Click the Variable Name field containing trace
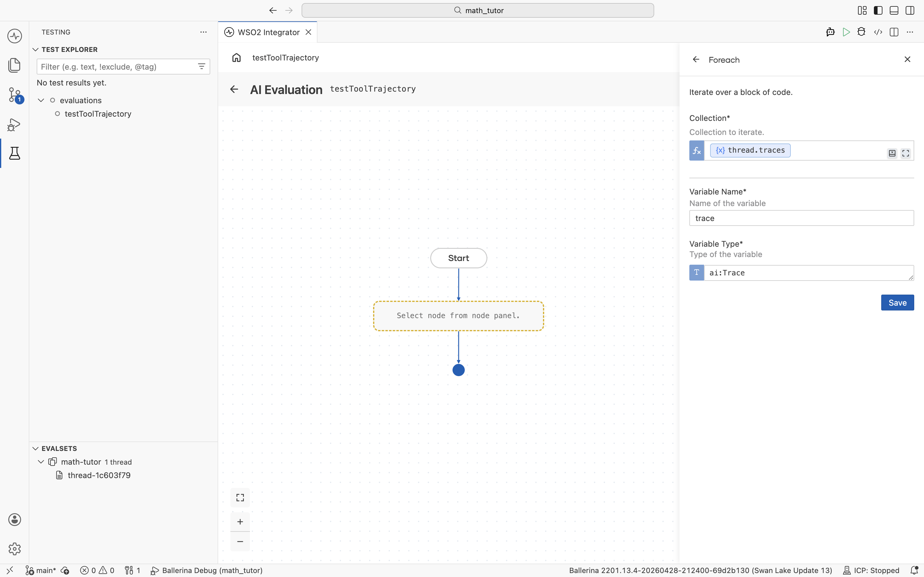Image resolution: width=924 pixels, height=577 pixels. pyautogui.click(x=801, y=218)
